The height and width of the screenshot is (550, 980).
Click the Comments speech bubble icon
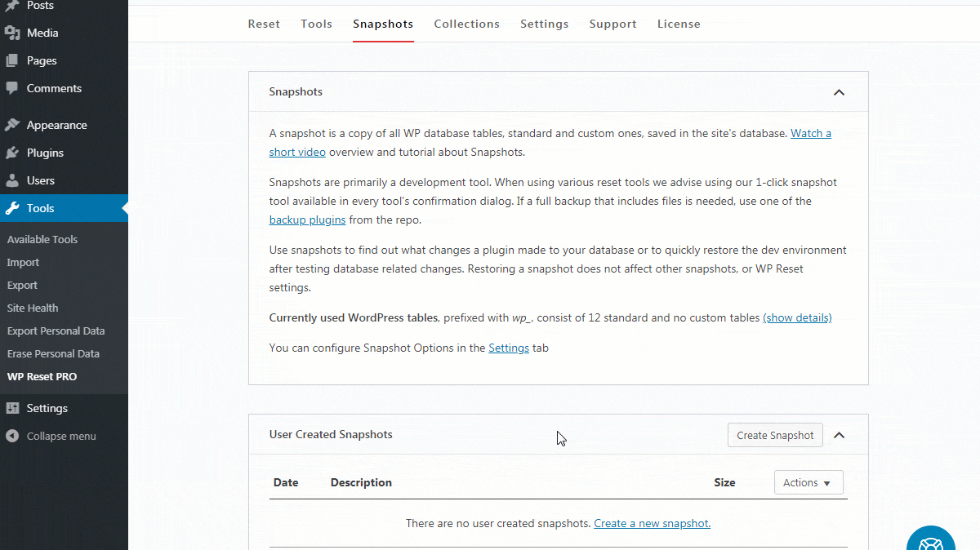[13, 88]
